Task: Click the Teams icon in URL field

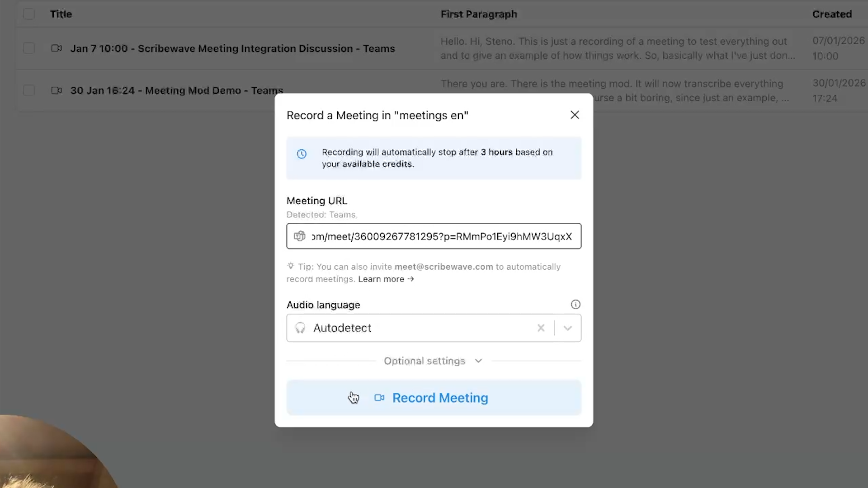Action: 300,236
